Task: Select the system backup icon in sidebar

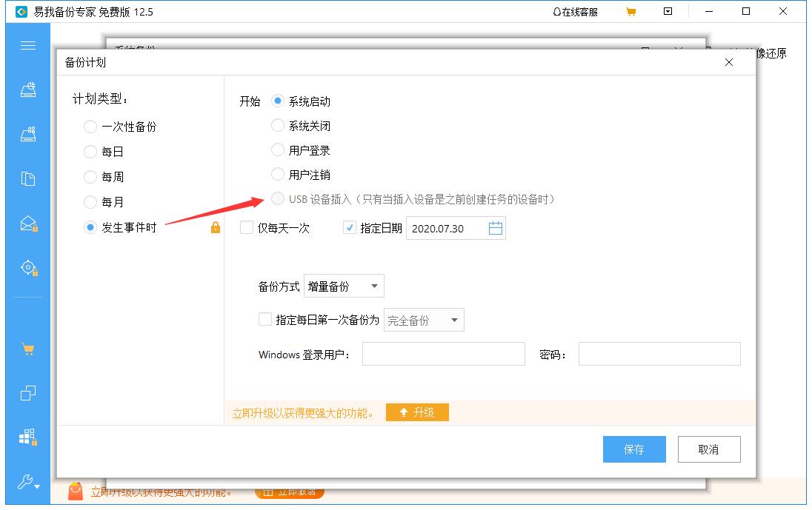Action: (27, 89)
